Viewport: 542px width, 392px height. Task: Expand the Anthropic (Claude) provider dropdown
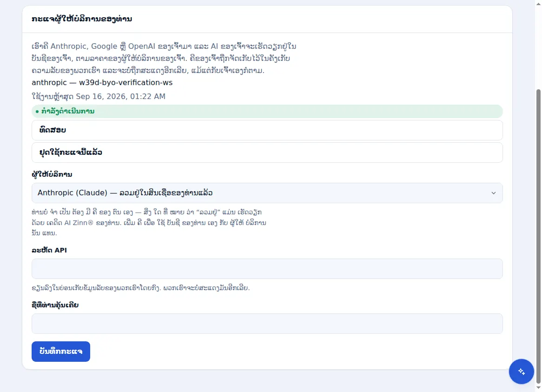click(267, 193)
